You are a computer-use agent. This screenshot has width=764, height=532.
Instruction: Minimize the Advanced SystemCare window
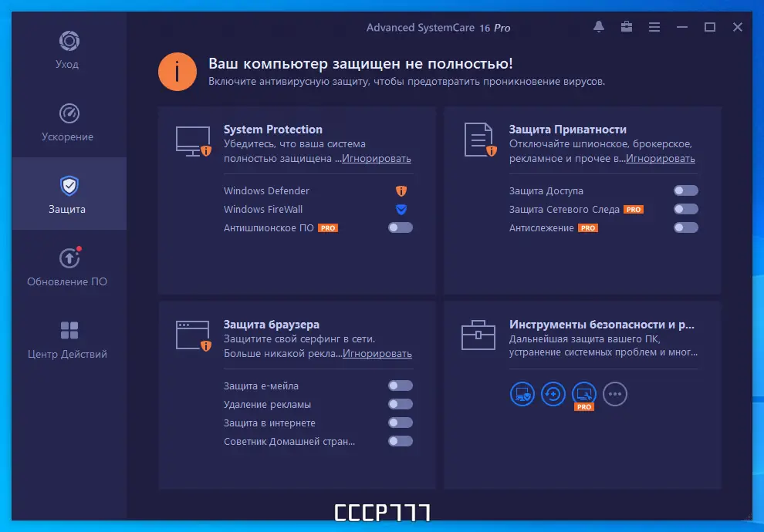click(682, 27)
